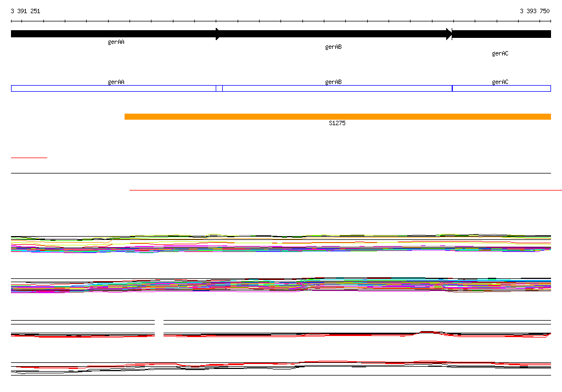Click the gerAB label above blue box
Viewport: 562px width, 392px height.
coord(333,82)
